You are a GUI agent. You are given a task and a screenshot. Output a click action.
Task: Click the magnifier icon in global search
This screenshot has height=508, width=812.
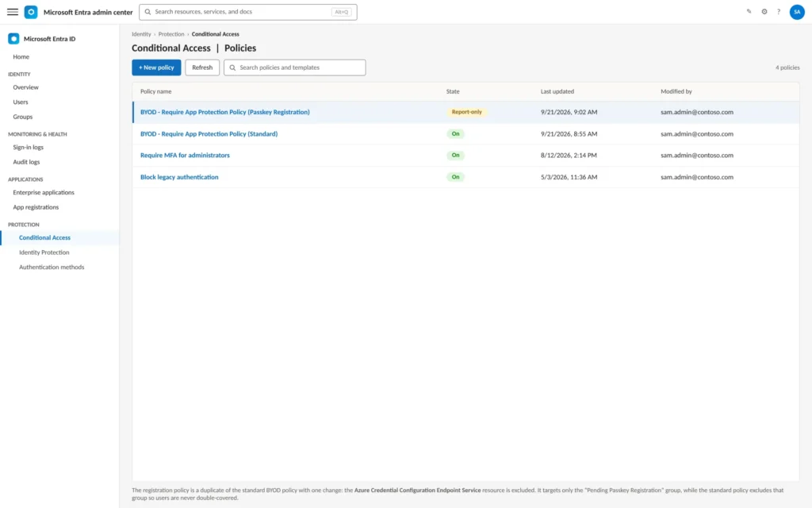pyautogui.click(x=147, y=11)
